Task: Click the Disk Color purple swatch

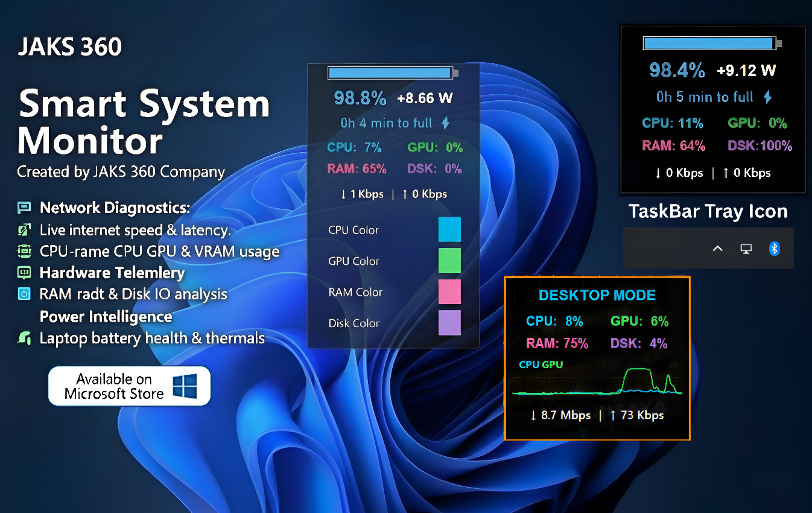Action: [449, 323]
